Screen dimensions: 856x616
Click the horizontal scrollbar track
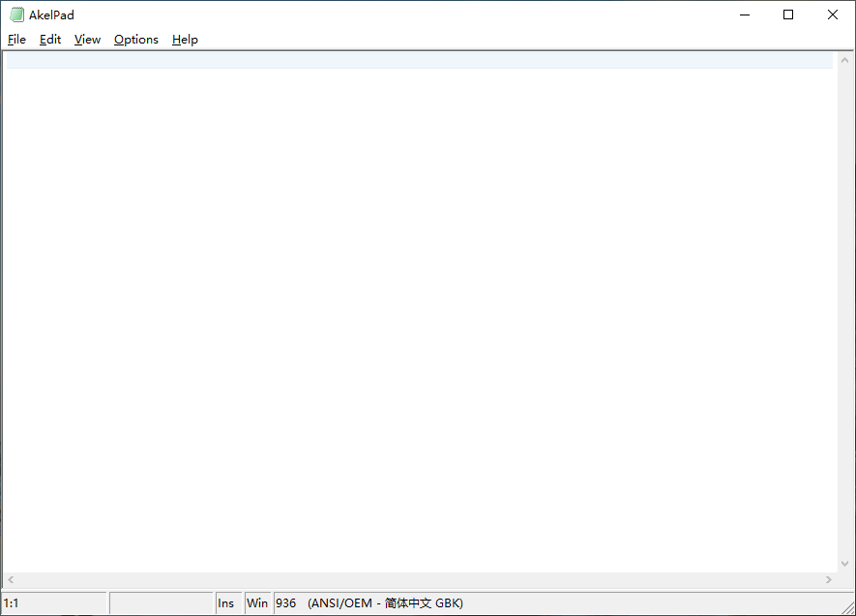[420, 579]
